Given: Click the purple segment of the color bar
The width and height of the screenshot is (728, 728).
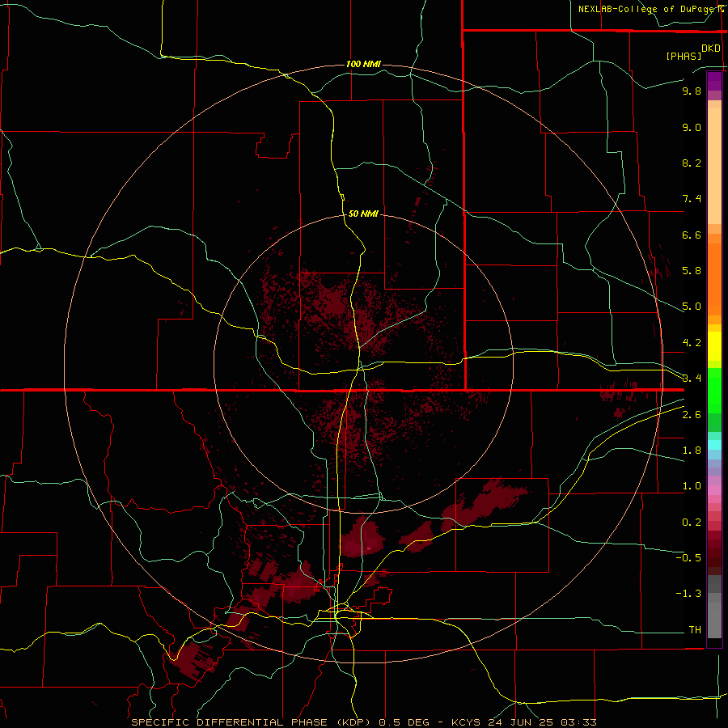Looking at the screenshot, I should click(x=714, y=81).
